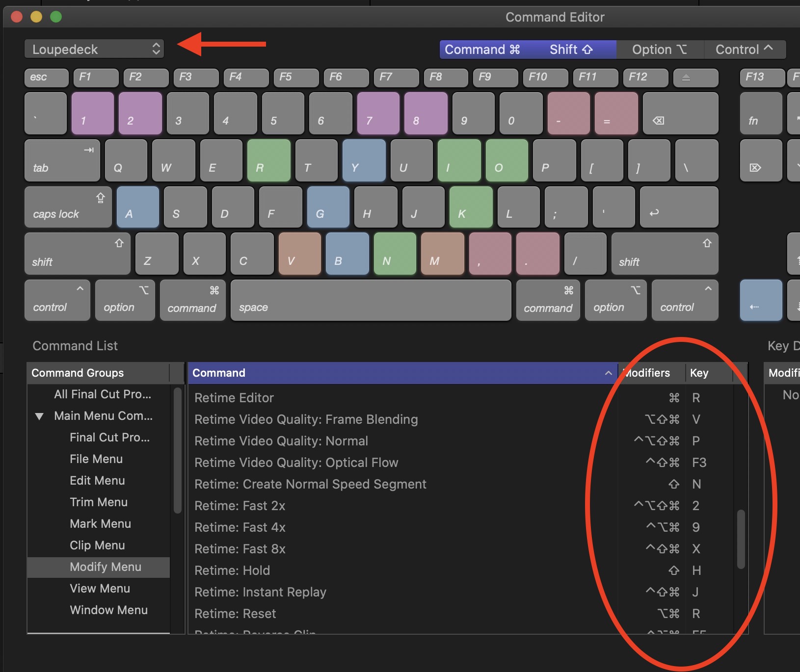This screenshot has height=672, width=800.
Task: Click the F13 key
Action: [x=762, y=77]
